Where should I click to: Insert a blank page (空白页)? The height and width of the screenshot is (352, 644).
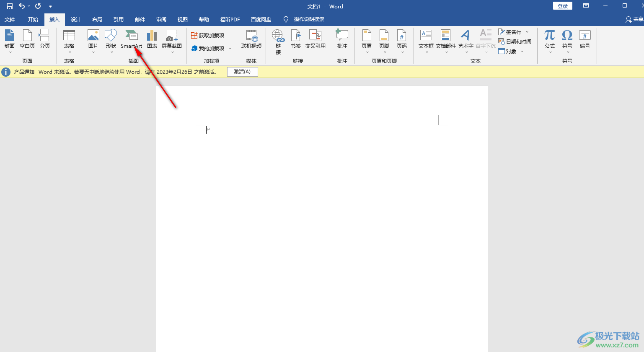[27, 39]
